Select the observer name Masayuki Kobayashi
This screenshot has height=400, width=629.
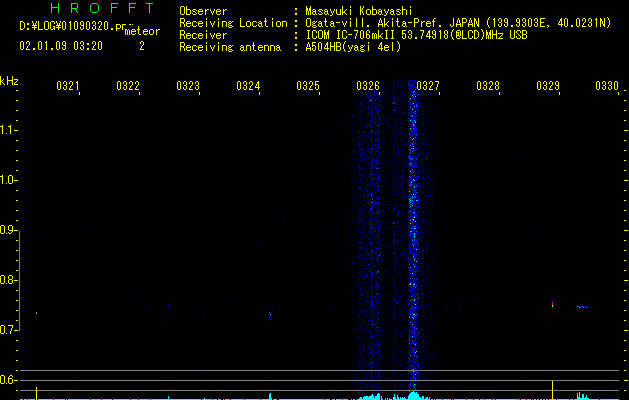[x=359, y=11]
